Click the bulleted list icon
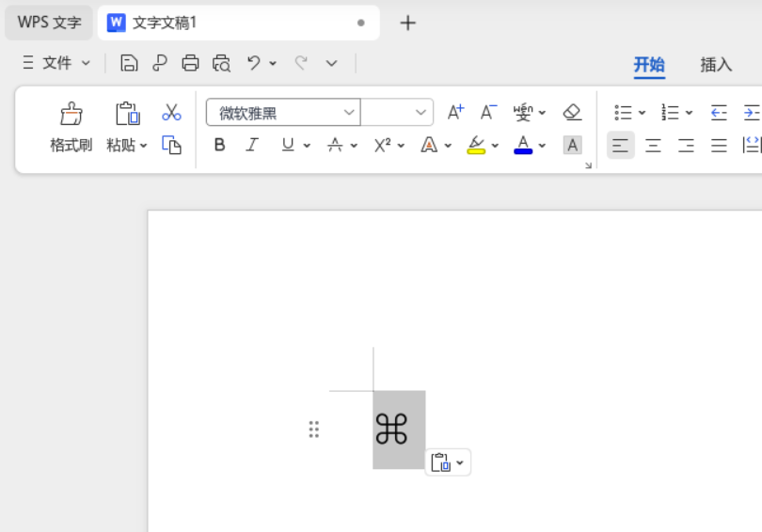Image resolution: width=762 pixels, height=532 pixels. pyautogui.click(x=623, y=112)
